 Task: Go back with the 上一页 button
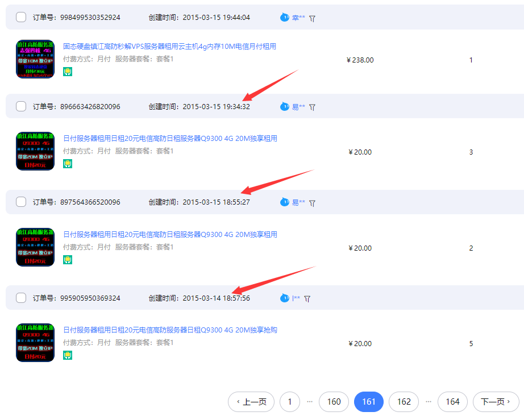(251, 402)
